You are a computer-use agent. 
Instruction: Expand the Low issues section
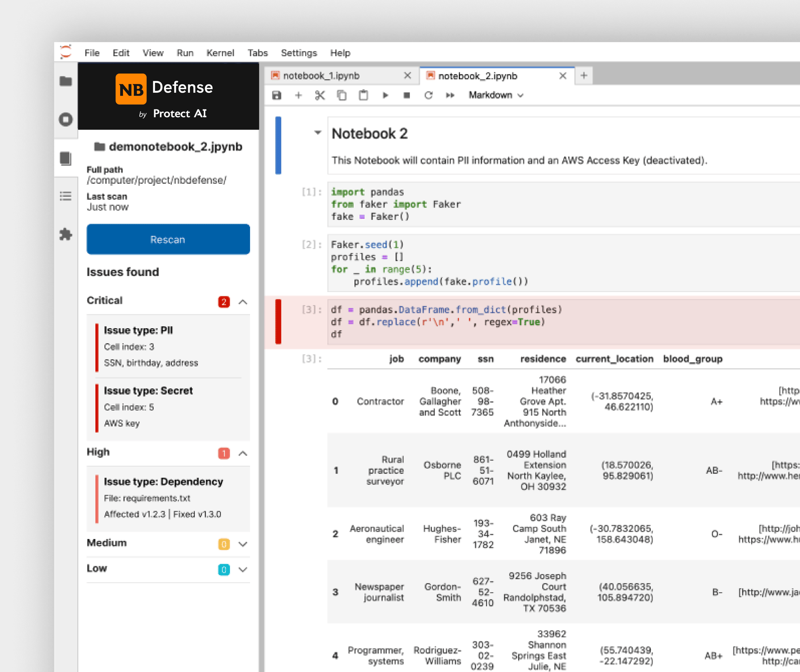coord(243,569)
